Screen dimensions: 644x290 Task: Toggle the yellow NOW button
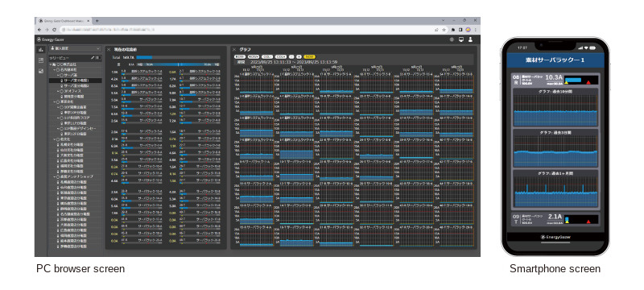pyautogui.click(x=309, y=56)
